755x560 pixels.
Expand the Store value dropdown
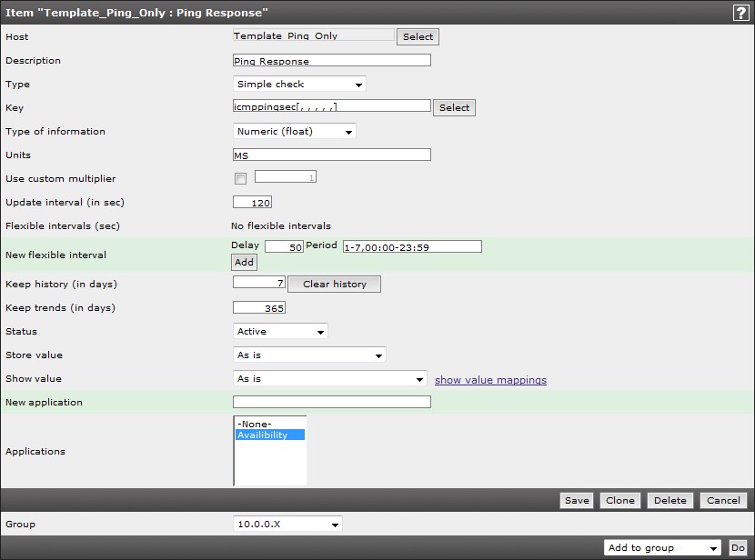coord(309,355)
